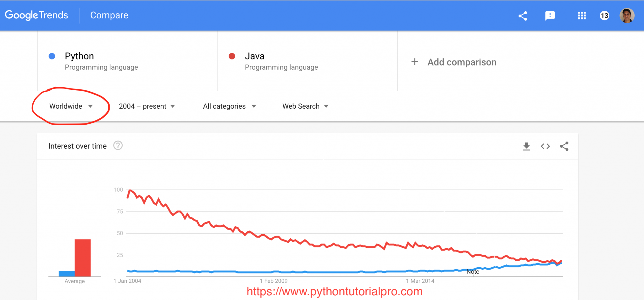
Task: Click the share icon in the top toolbar
Action: click(523, 15)
